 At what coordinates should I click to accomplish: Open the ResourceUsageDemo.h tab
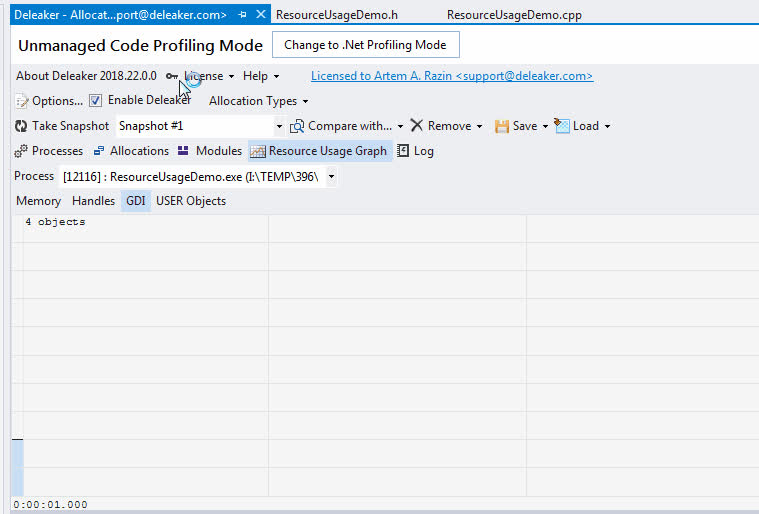(337, 15)
